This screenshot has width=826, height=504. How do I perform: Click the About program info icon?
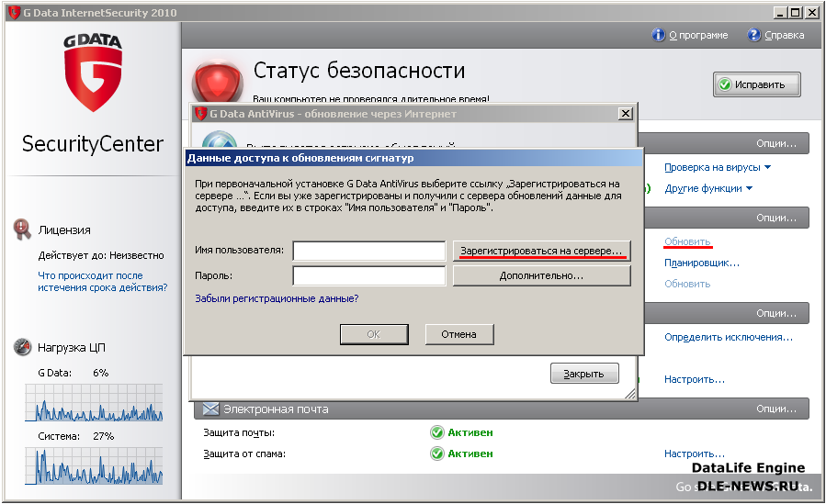659,35
